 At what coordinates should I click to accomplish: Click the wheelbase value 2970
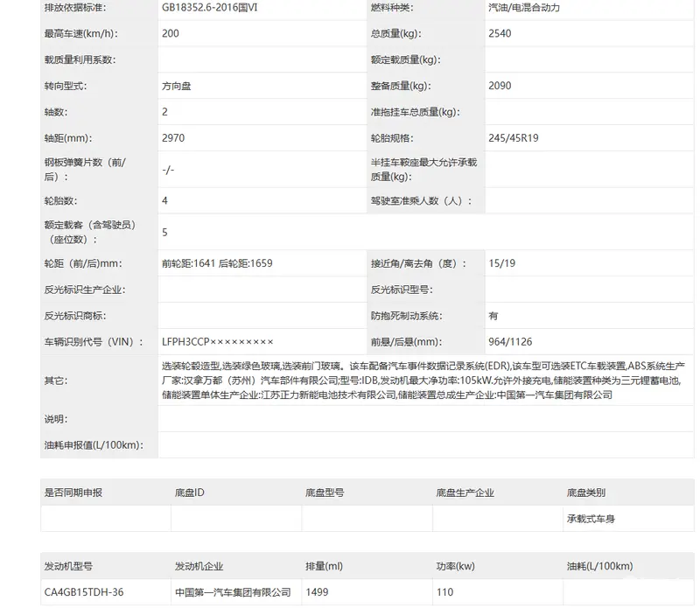[173, 137]
